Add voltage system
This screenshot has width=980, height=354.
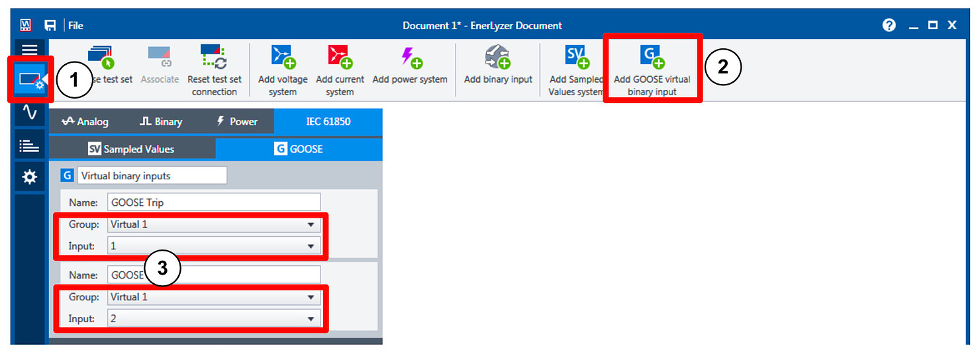283,71
